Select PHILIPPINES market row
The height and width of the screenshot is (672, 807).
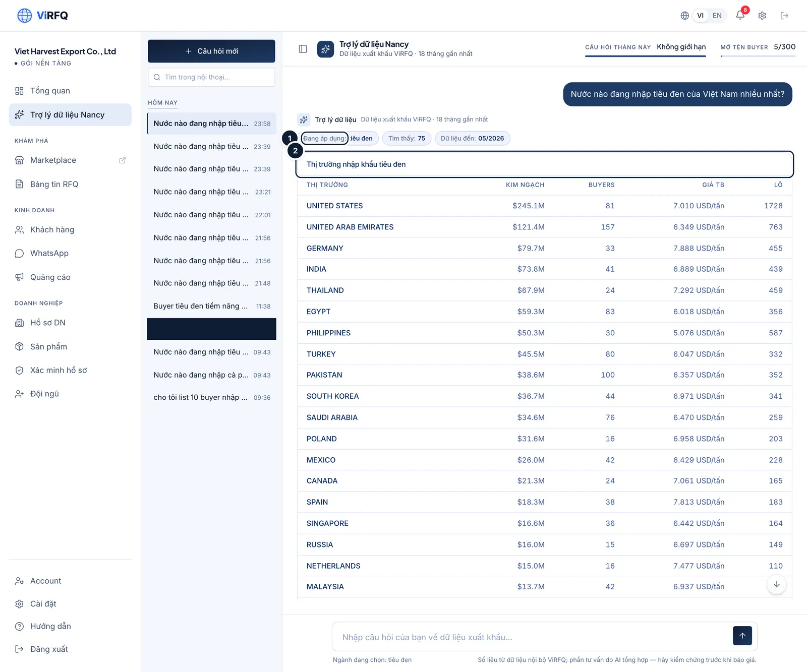coord(544,333)
